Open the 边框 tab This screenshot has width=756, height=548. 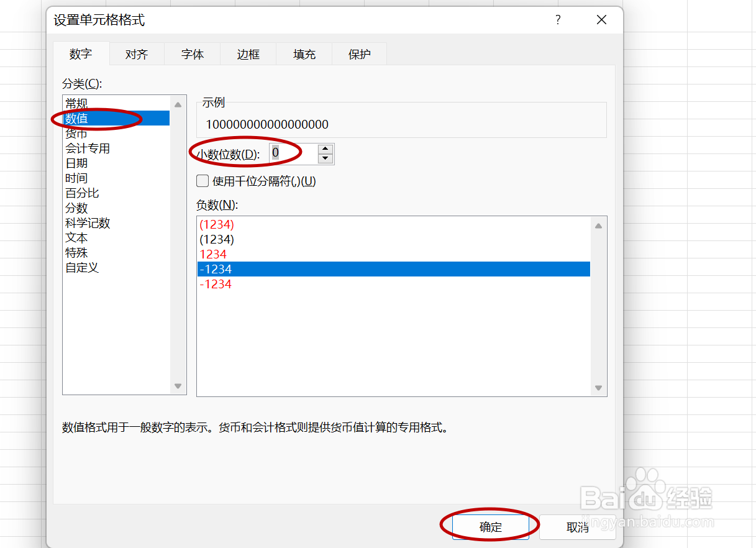248,54
